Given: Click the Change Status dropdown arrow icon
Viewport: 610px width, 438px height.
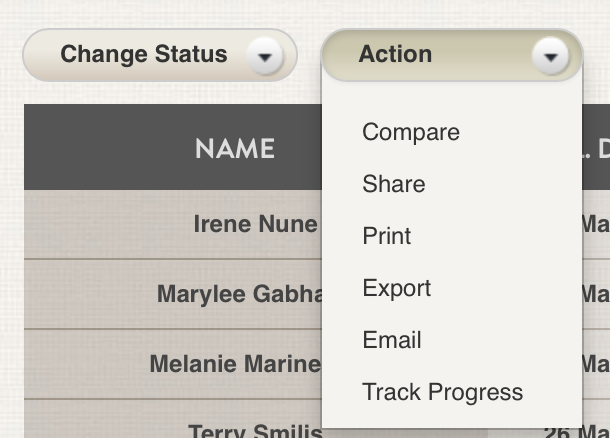Looking at the screenshot, I should coord(264,56).
